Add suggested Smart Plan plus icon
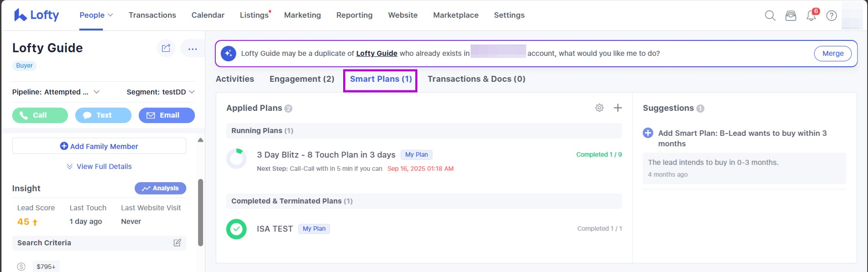This screenshot has width=868, height=272. 648,133
